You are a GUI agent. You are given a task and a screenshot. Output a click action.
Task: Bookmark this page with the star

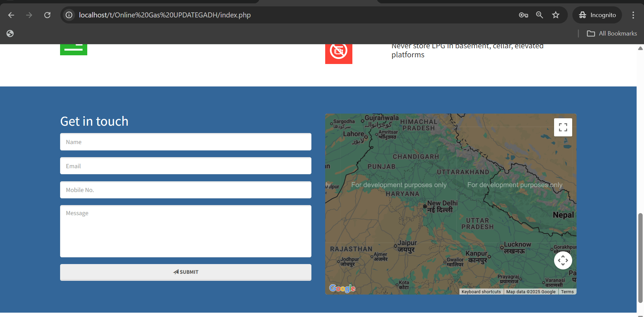tap(556, 15)
